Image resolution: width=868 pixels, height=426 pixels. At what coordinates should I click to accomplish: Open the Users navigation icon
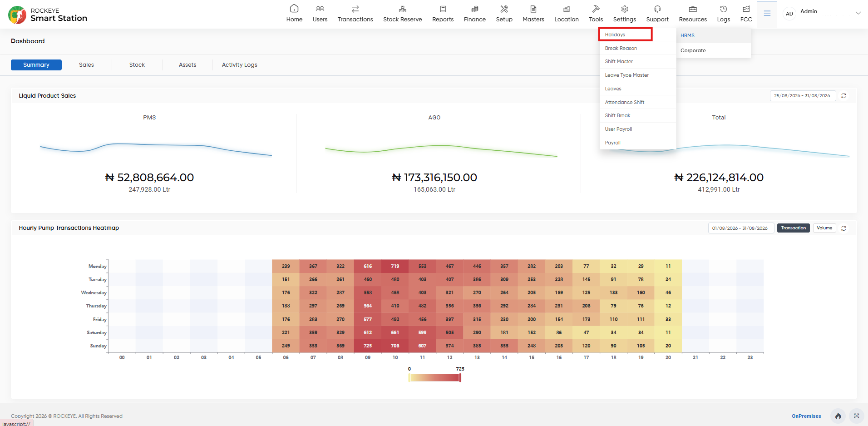click(320, 9)
